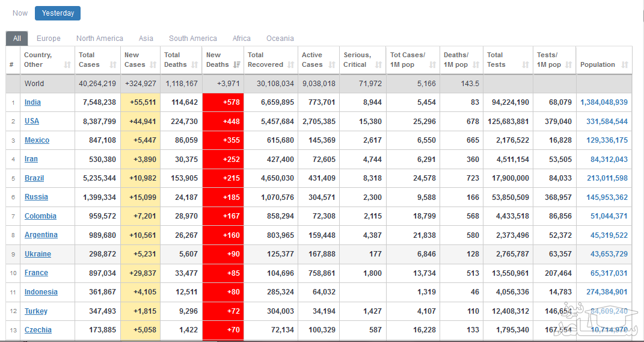
Task: Sort by Total Cases column arrow icon
Action: (113, 65)
